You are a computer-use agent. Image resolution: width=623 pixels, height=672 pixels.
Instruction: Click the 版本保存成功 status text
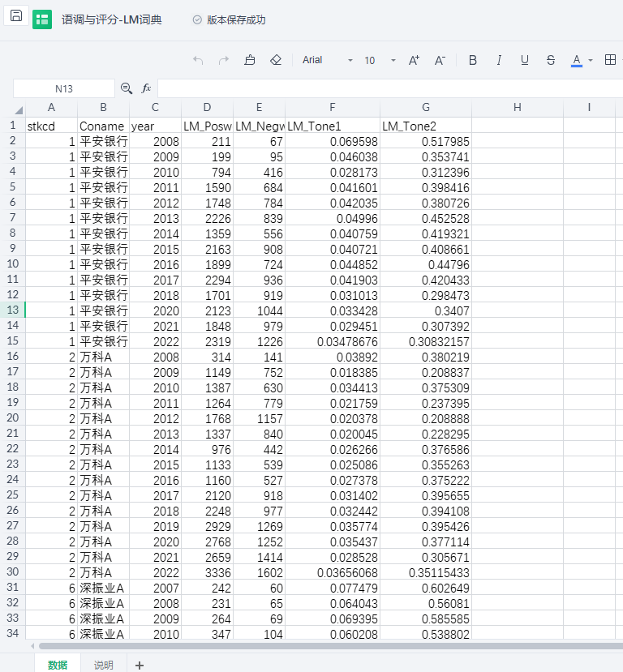pos(236,19)
